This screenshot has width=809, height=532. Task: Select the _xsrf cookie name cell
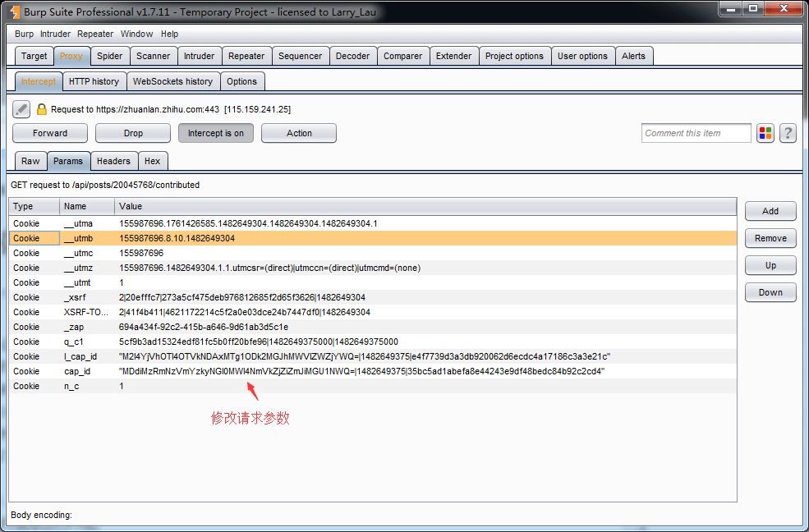point(87,297)
